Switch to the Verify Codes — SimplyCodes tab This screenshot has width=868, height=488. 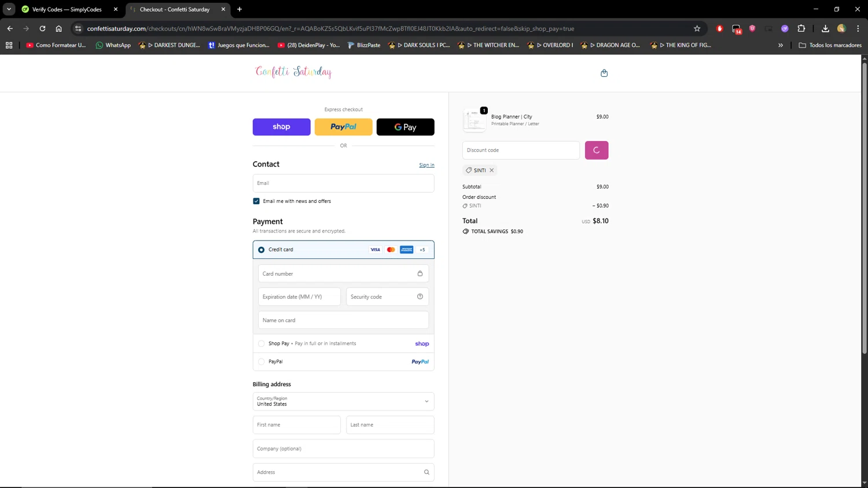[x=67, y=9]
